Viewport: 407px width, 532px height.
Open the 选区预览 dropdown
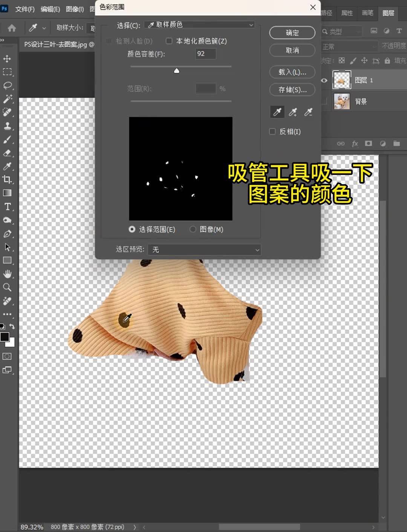click(x=205, y=249)
